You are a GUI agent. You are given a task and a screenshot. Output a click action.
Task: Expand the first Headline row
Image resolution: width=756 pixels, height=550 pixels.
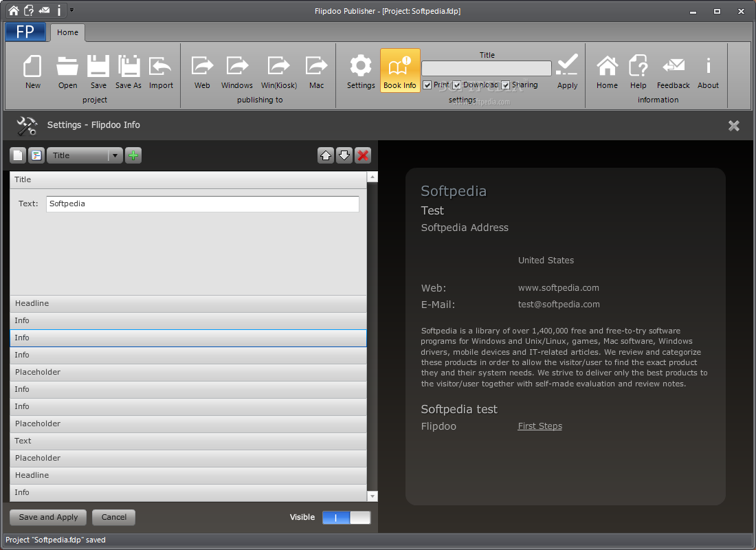click(188, 303)
